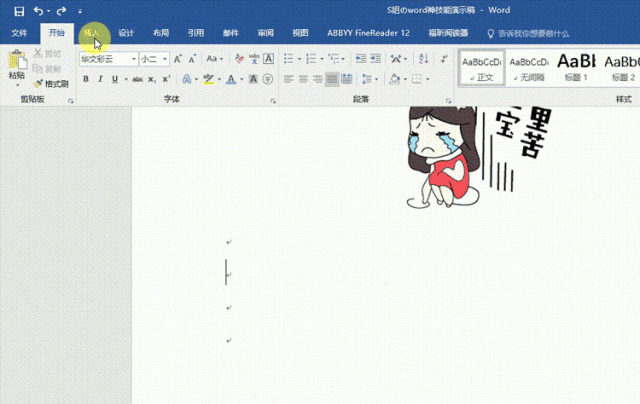Align text left

click(289, 79)
